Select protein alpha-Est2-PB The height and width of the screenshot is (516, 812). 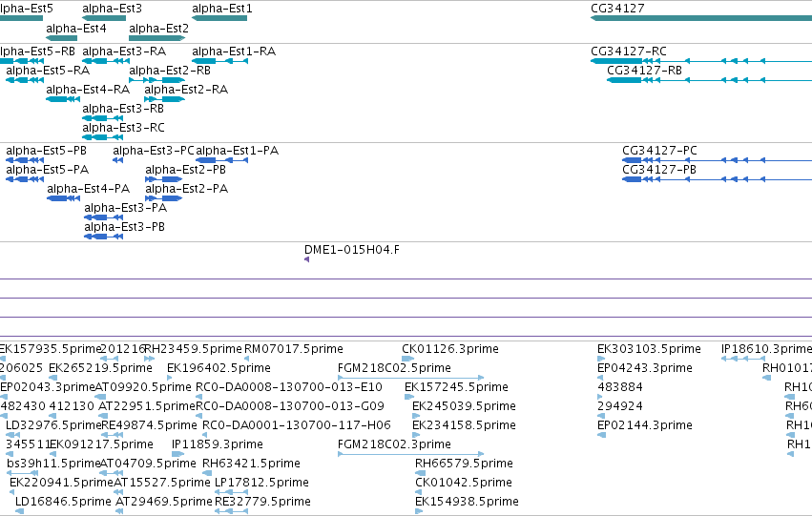pos(164,179)
